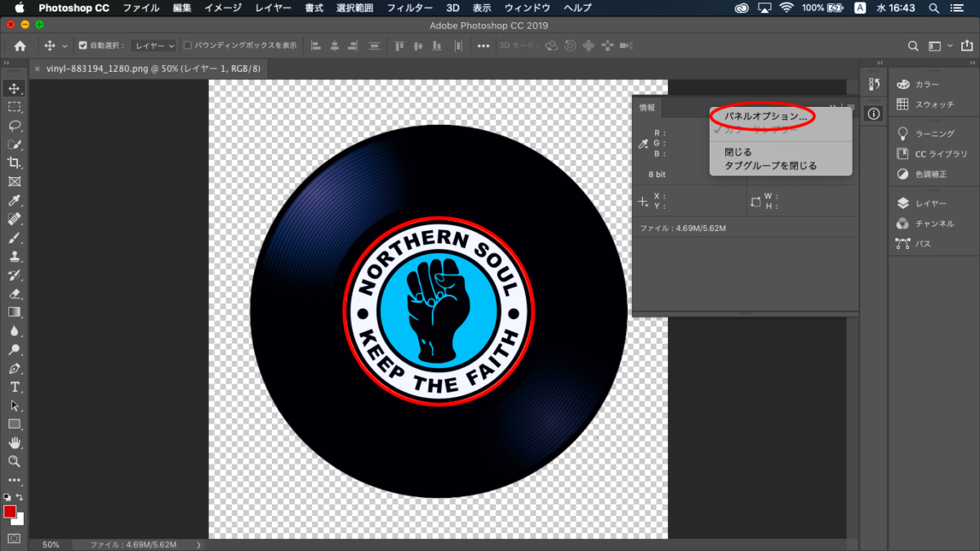
Task: Open more align options (three dots)
Action: pos(483,46)
